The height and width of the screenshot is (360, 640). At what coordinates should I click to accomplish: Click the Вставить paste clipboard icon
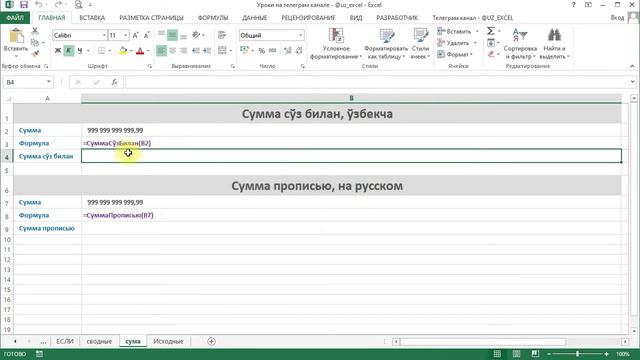pyautogui.click(x=16, y=37)
